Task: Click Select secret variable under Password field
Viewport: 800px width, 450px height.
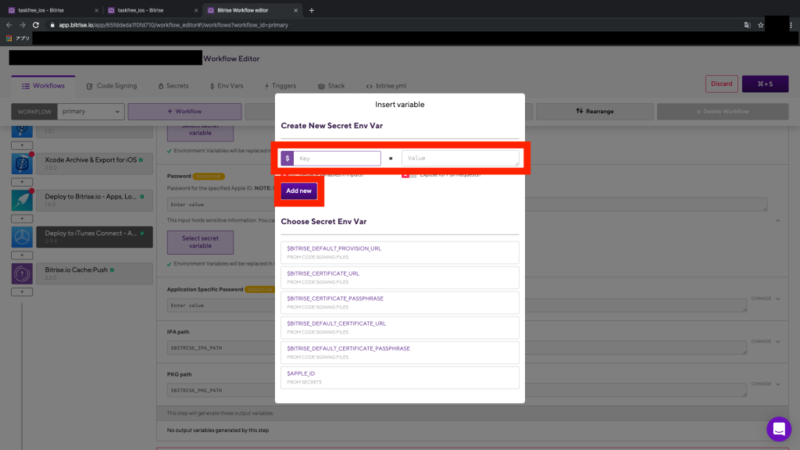Action: pos(200,242)
